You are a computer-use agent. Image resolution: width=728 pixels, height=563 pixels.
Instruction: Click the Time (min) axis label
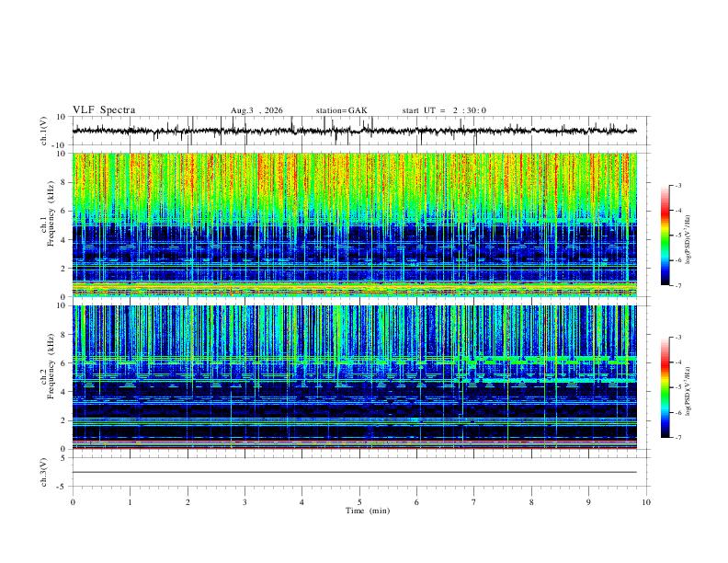[368, 511]
